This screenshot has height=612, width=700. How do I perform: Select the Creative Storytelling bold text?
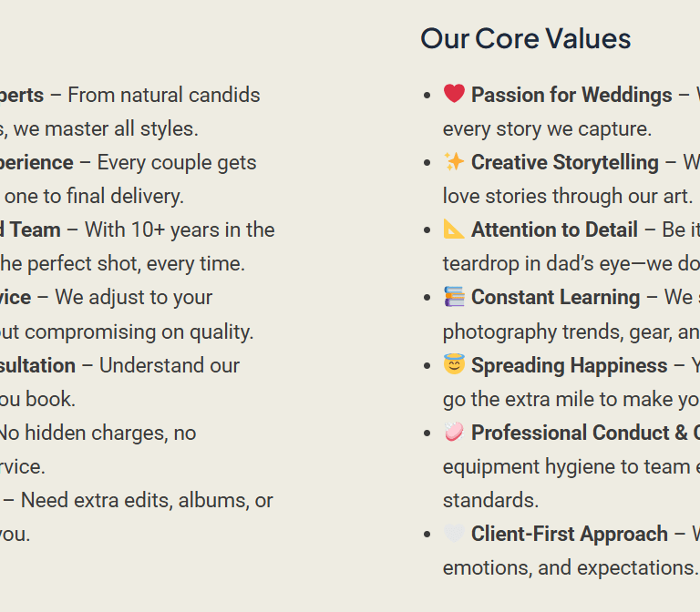point(565,162)
